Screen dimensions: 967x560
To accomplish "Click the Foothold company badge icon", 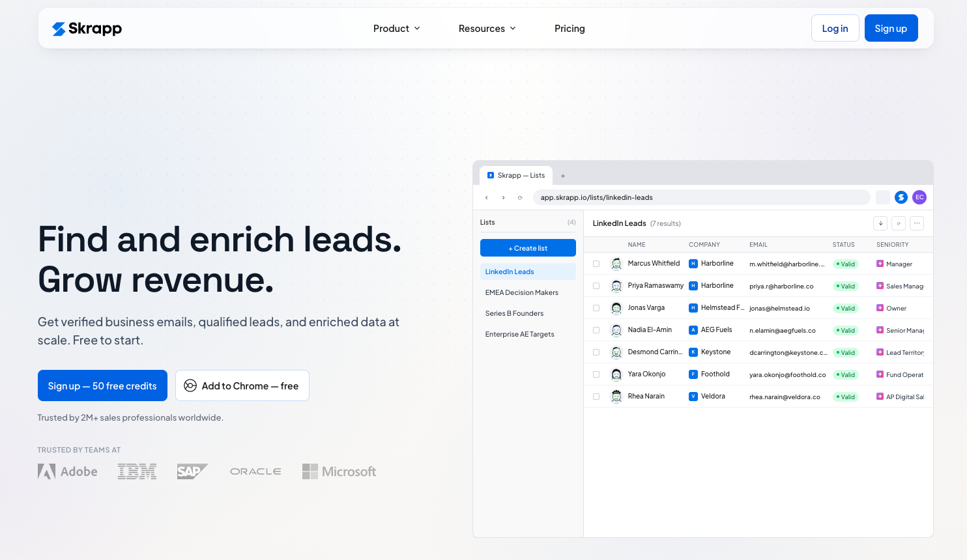I will click(693, 374).
